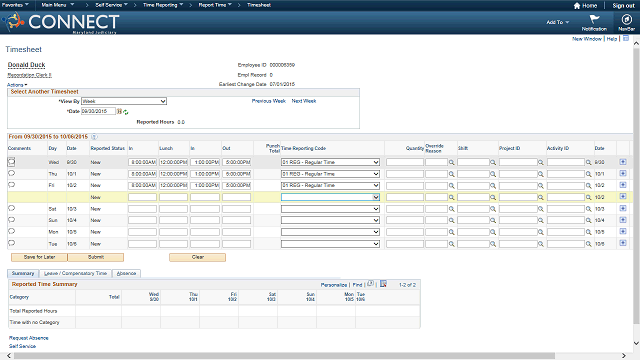Open the Main Menu

58,5
